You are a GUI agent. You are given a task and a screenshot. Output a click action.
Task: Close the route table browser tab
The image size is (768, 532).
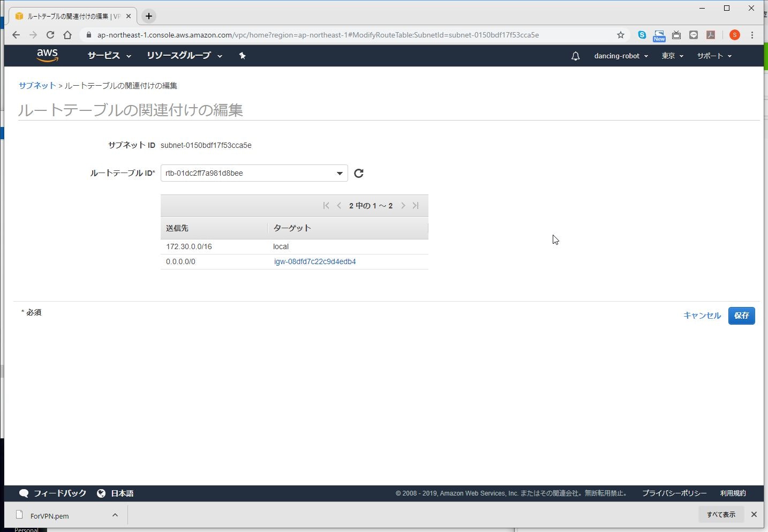point(129,16)
